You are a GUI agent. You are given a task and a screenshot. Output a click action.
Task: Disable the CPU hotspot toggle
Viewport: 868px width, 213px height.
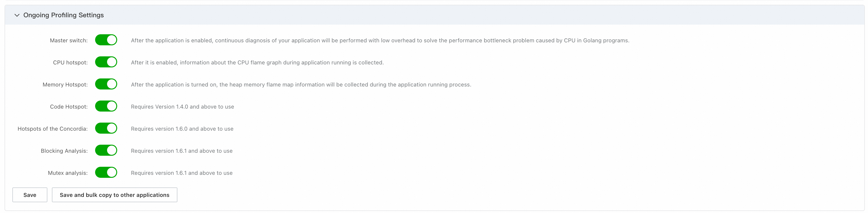[x=106, y=62]
